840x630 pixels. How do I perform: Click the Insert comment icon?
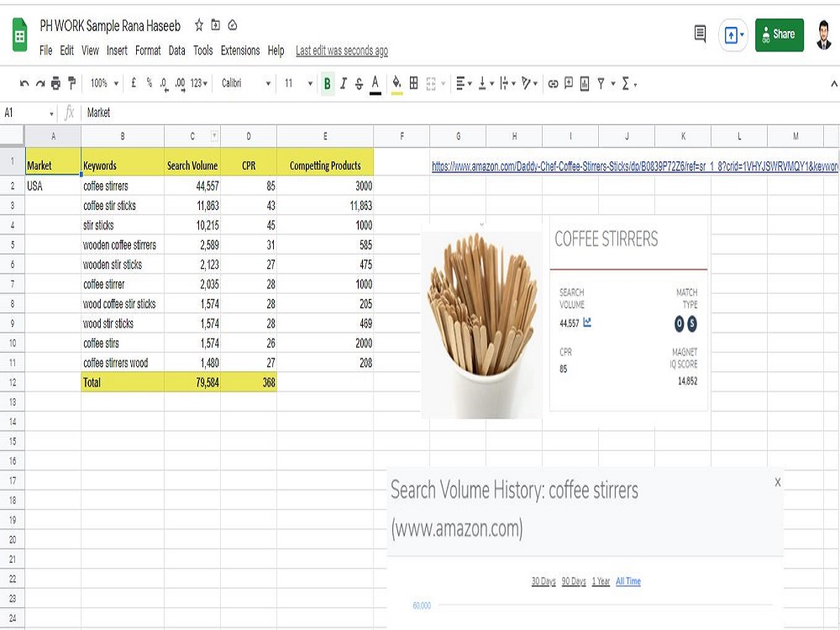click(x=569, y=83)
